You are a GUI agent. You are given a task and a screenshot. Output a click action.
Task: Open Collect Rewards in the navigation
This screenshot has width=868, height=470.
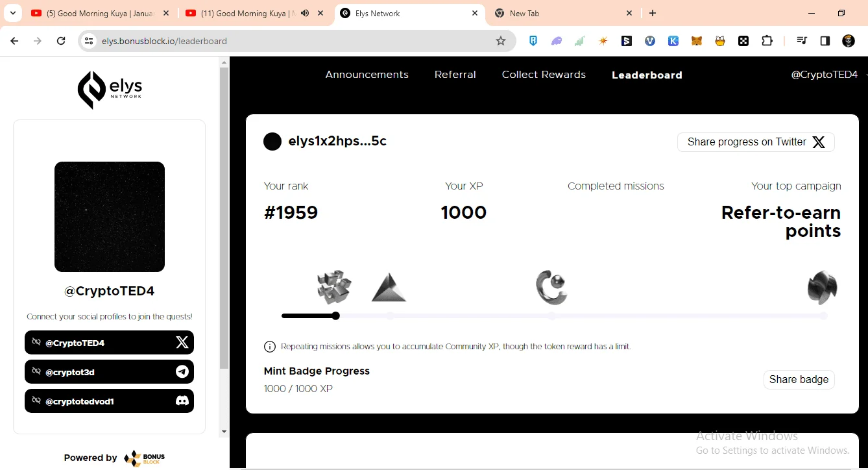coord(544,75)
